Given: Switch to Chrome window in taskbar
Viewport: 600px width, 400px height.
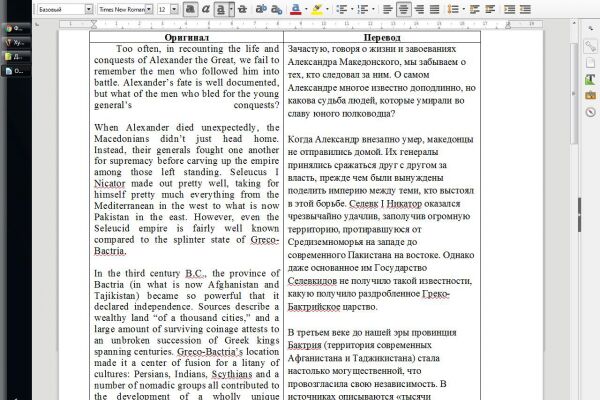Looking at the screenshot, I should click(15, 28).
